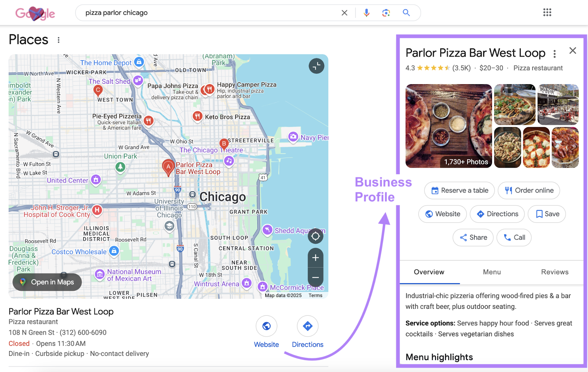Viewport: 588px width, 372px height.
Task: Open the business profile three-dot menu
Action: click(555, 53)
